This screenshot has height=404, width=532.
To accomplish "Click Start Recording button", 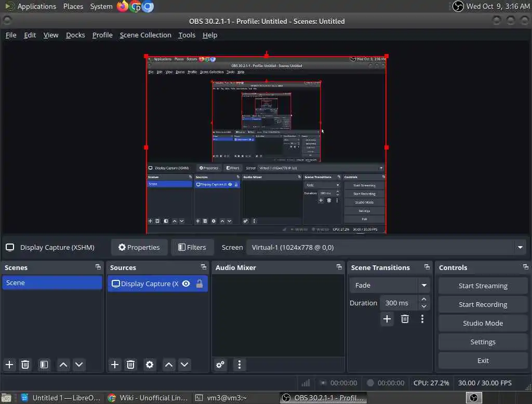I will [x=483, y=304].
